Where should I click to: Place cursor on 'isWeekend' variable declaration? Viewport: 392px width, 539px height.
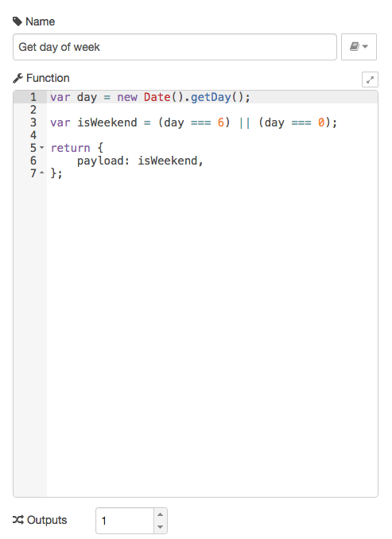pyautogui.click(x=107, y=122)
